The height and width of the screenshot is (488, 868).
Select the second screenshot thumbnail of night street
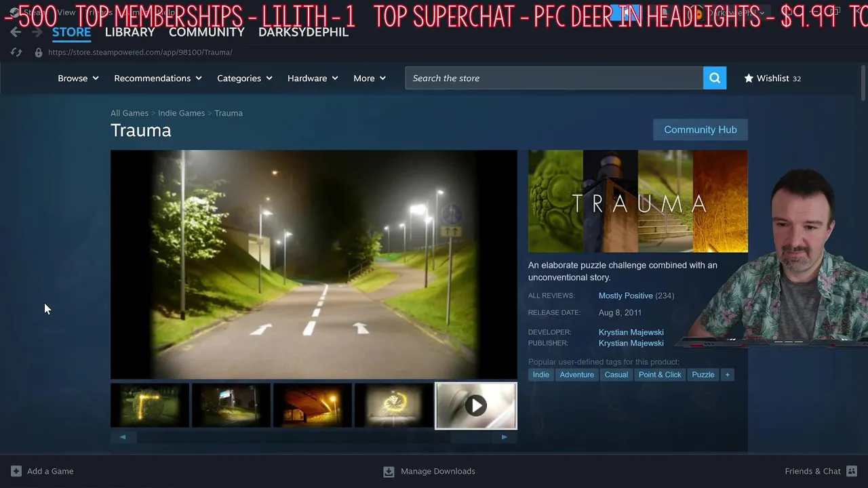(x=231, y=406)
